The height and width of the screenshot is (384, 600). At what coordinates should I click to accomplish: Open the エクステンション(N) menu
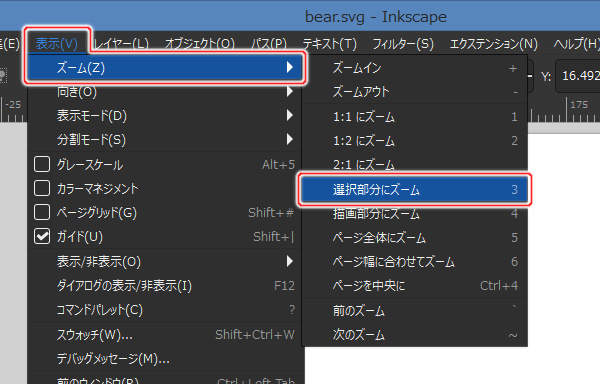493,44
